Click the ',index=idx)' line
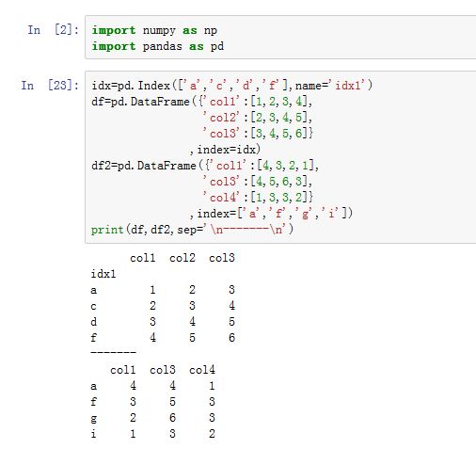The height and width of the screenshot is (449, 476). [225, 150]
